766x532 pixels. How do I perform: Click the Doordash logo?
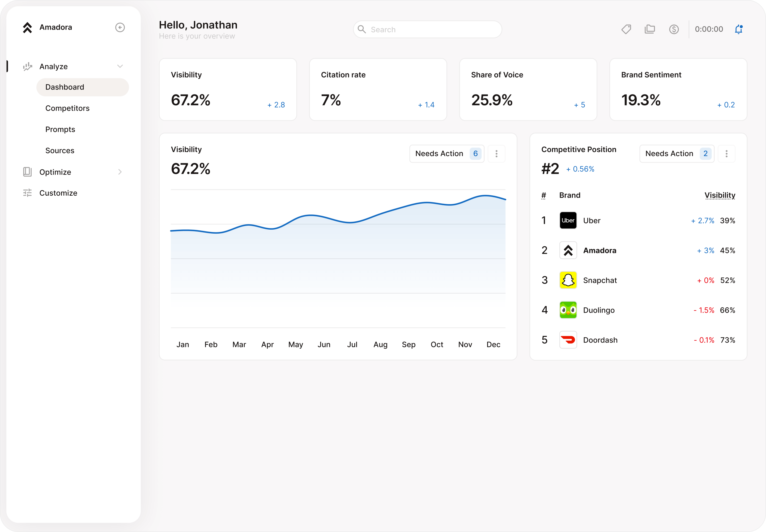(x=568, y=340)
